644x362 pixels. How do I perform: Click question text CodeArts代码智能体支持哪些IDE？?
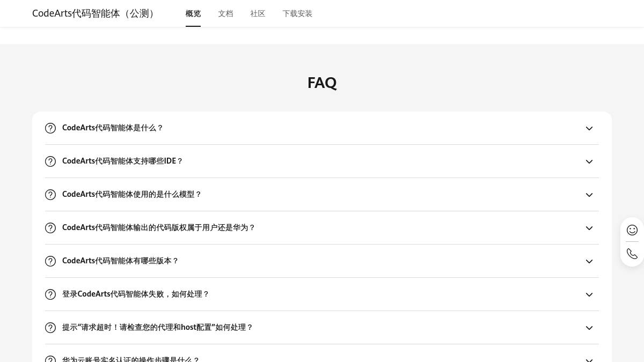click(x=123, y=161)
